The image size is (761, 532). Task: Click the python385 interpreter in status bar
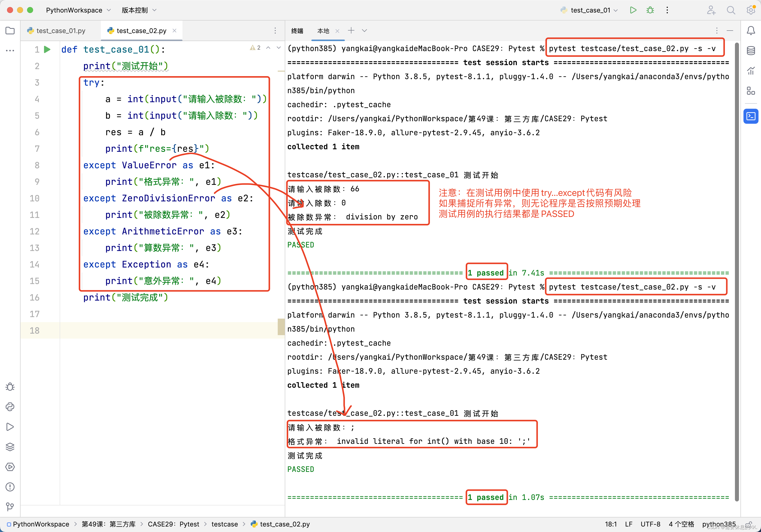(x=719, y=524)
